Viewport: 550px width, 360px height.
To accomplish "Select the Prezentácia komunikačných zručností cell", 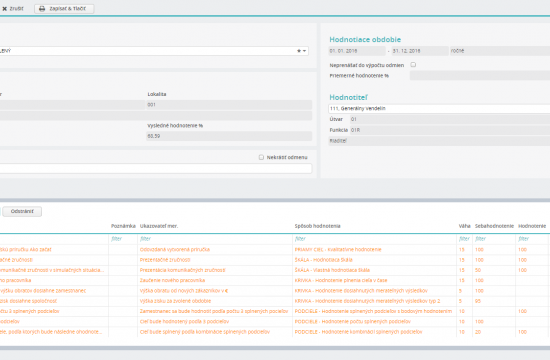I will (215, 270).
